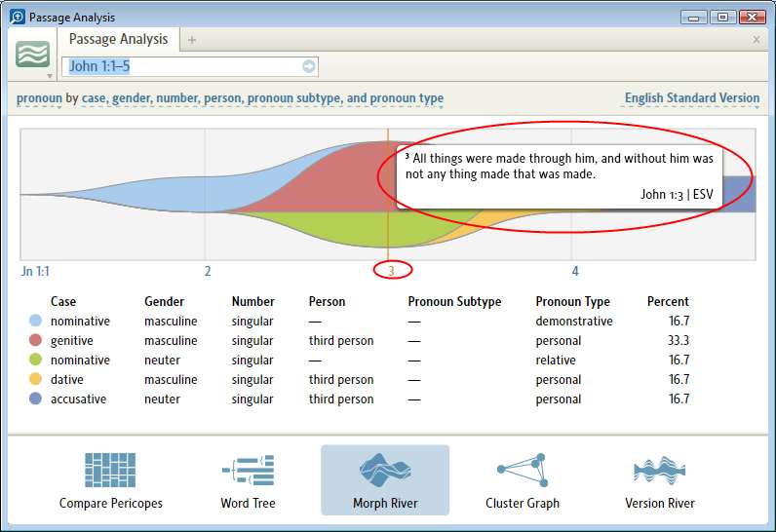
Task: Open the Cluster Graph view
Action: click(x=523, y=480)
